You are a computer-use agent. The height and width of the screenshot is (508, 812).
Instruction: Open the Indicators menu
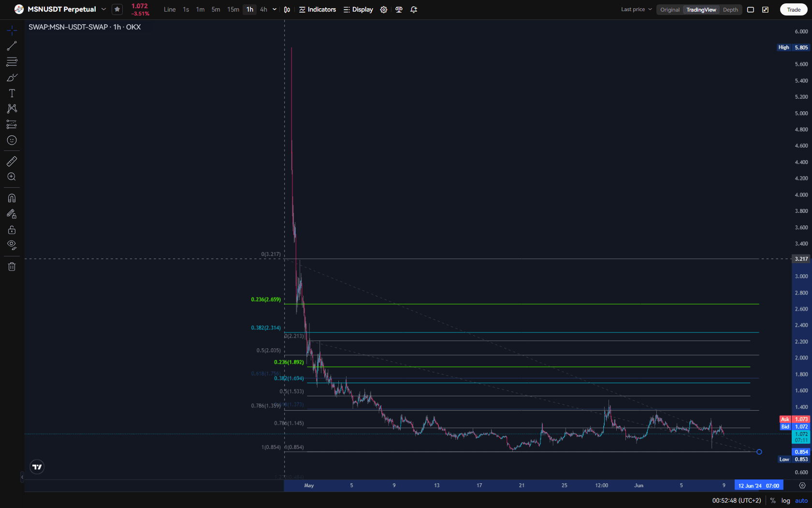pyautogui.click(x=318, y=10)
